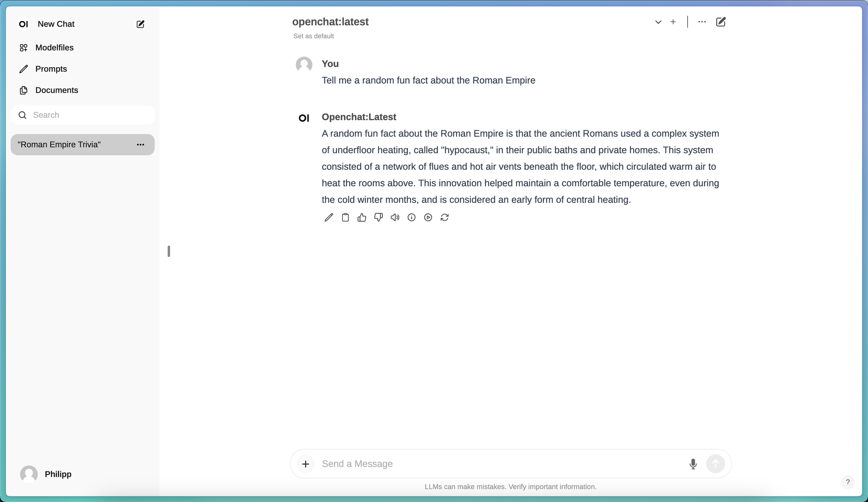Start a new chat from header pencil icon
This screenshot has height=502, width=868.
[721, 22]
